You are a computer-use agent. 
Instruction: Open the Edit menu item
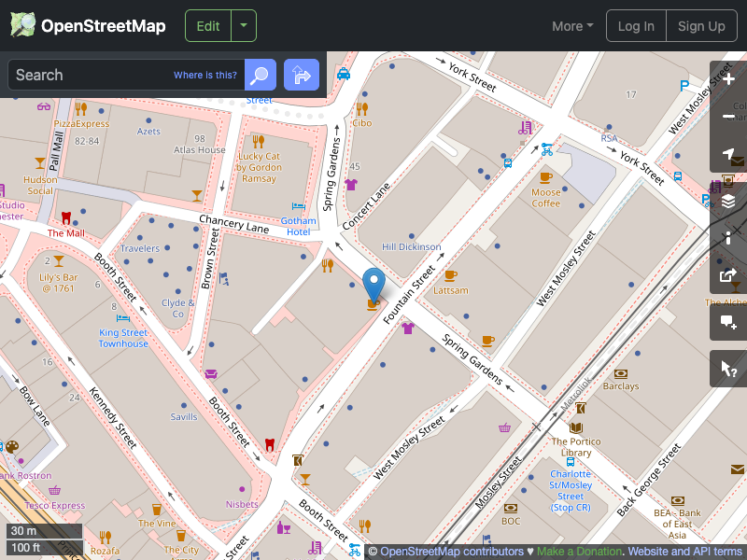pos(207,25)
